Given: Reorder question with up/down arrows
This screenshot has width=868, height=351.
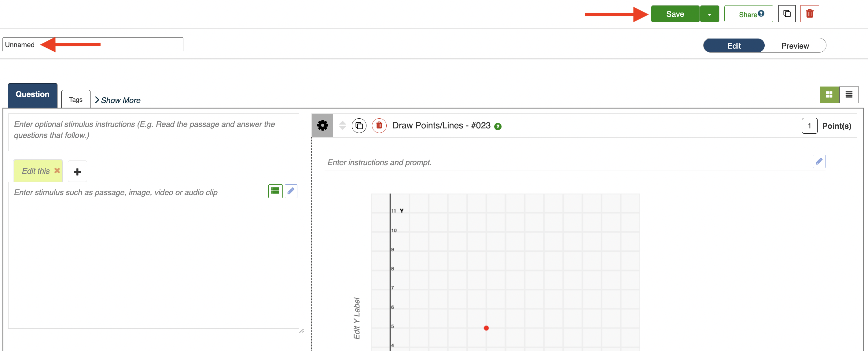Looking at the screenshot, I should click(342, 125).
